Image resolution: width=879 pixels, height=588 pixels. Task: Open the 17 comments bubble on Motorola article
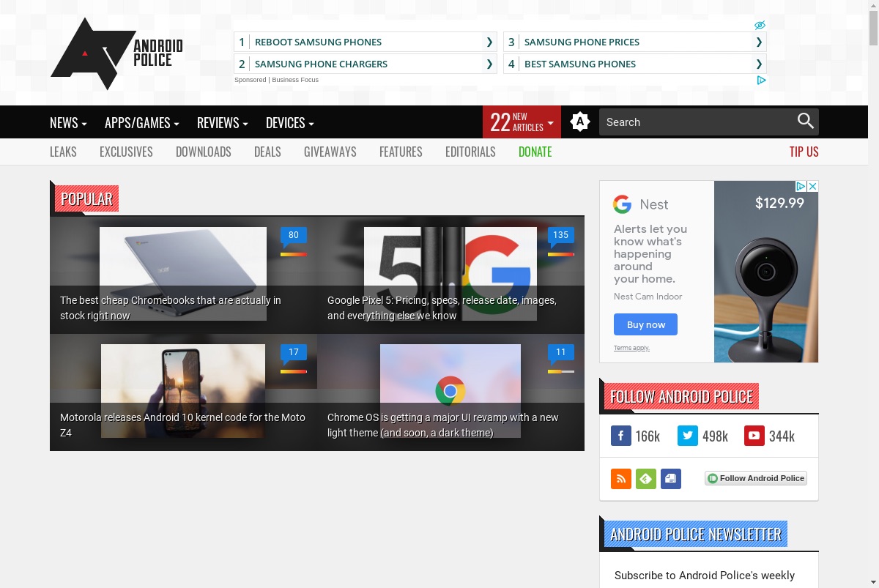[294, 353]
